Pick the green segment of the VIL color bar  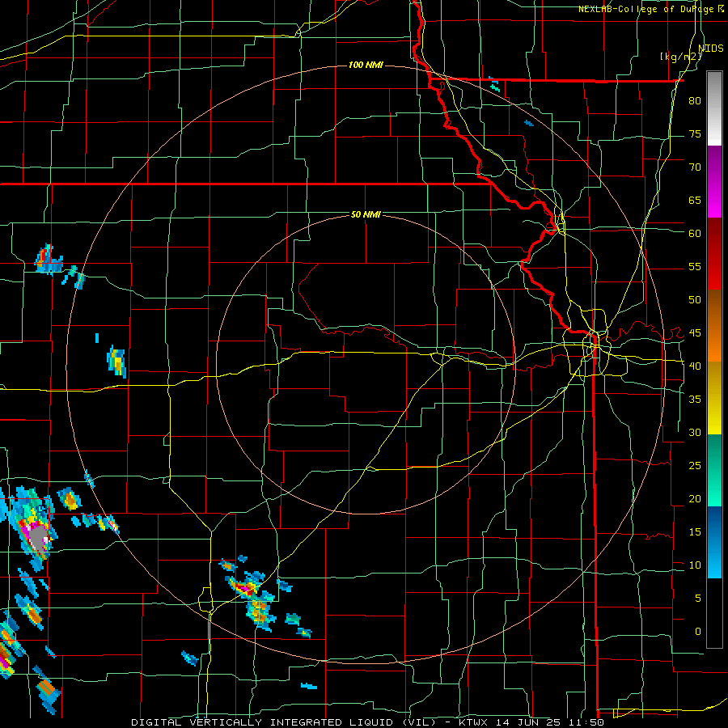pos(714,470)
